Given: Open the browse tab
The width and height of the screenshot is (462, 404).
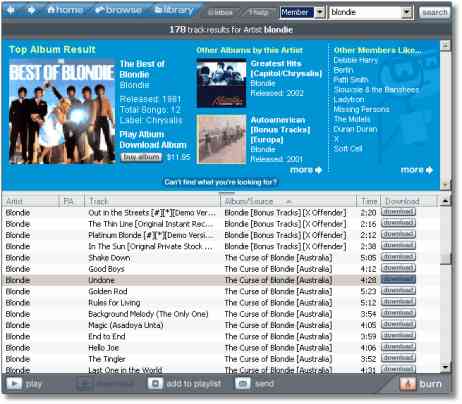Looking at the screenshot, I should point(118,10).
